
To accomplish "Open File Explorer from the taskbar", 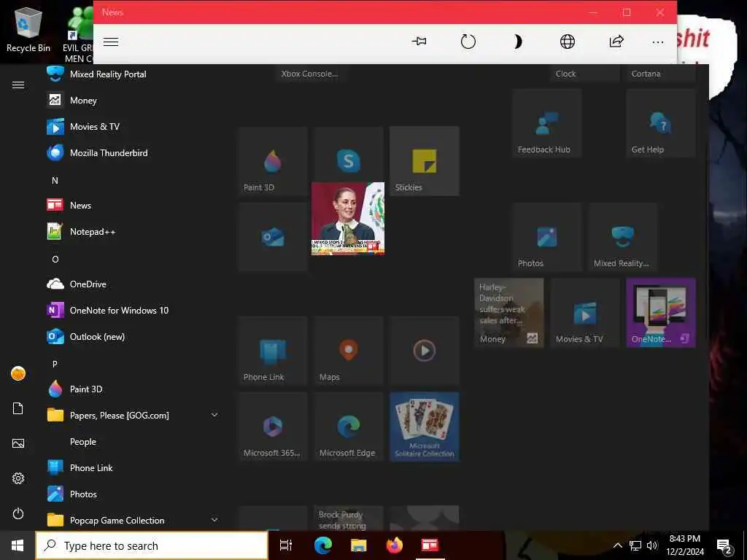I will pos(358,545).
